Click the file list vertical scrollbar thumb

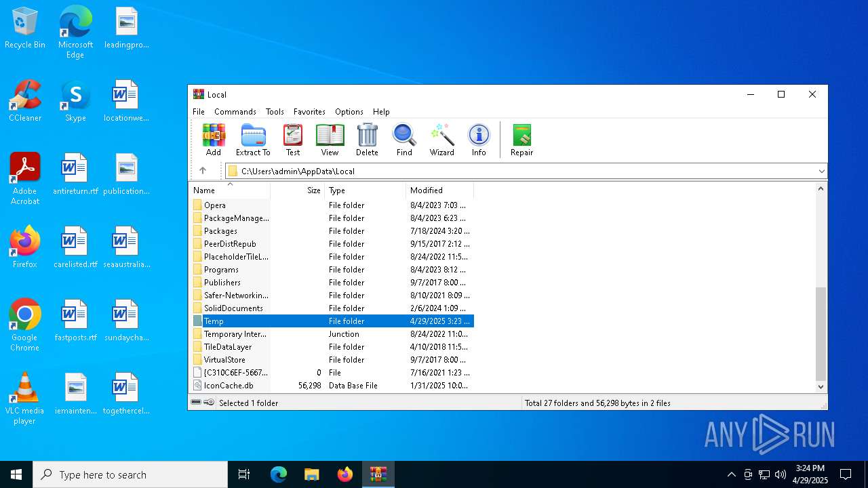point(821,333)
